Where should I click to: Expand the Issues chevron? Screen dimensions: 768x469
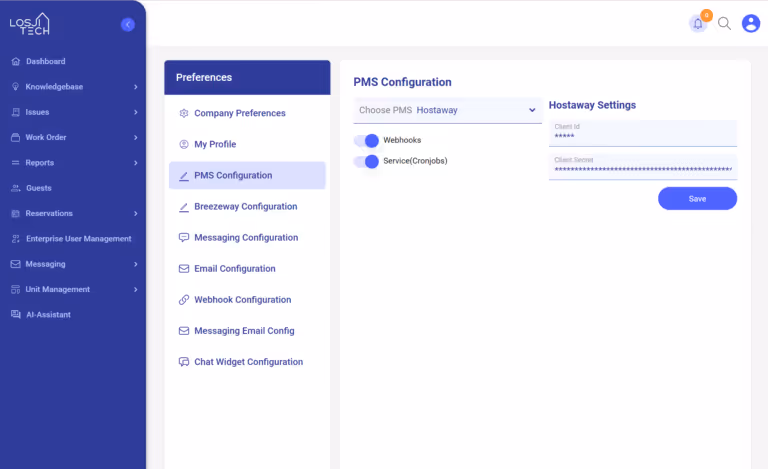(x=136, y=112)
